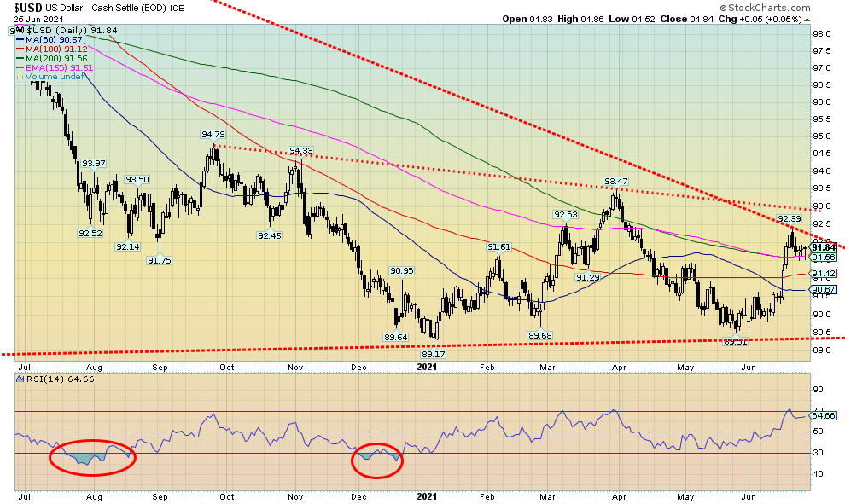This screenshot has width=845, height=504.
Task: Select the 90.67 blue price tag on right axis
Action: [x=822, y=290]
